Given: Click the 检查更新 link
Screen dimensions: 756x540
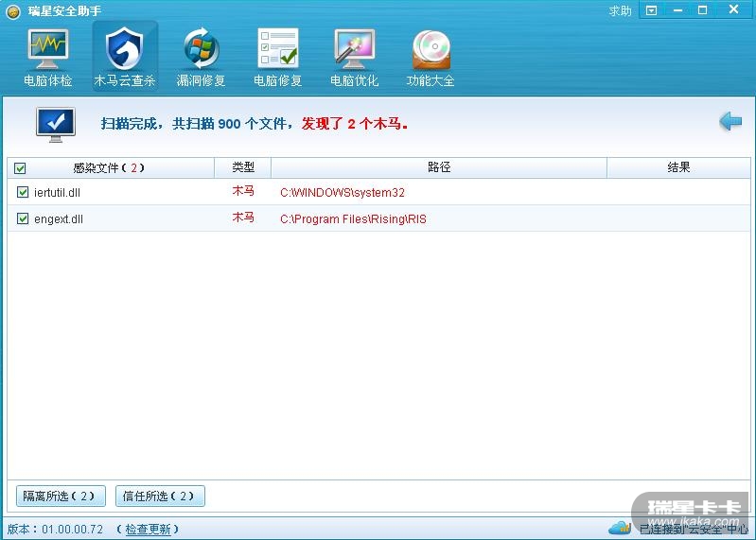Looking at the screenshot, I should click(x=148, y=529).
